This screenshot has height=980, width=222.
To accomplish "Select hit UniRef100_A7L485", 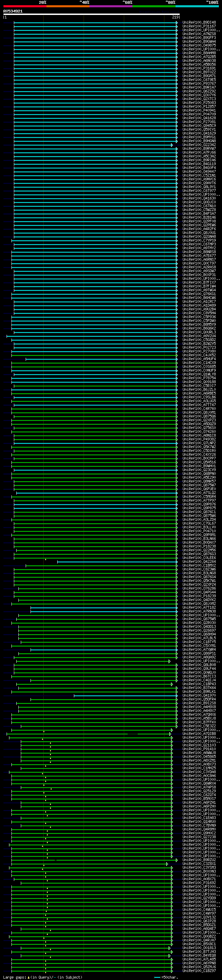I will coord(199,959).
